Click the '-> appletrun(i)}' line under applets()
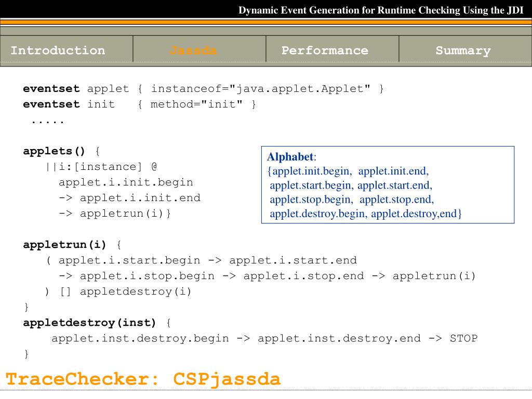Screen dimensions: 532x399 point(115,214)
